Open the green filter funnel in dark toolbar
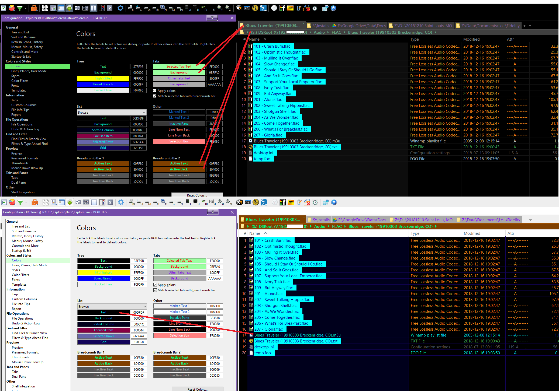The image size is (559, 392). [20, 8]
